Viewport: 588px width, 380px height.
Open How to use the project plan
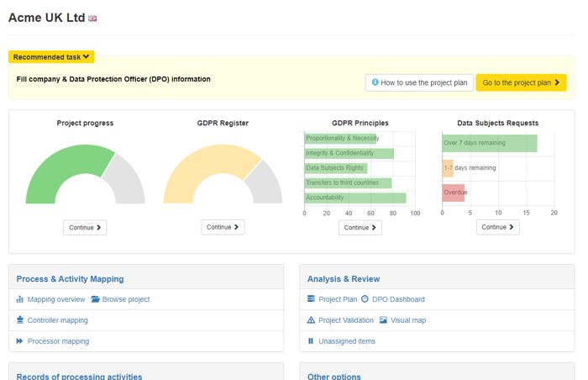(x=419, y=82)
